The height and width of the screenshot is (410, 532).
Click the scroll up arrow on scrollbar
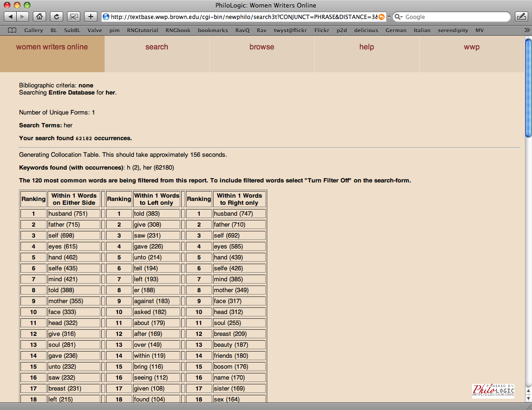(528, 391)
